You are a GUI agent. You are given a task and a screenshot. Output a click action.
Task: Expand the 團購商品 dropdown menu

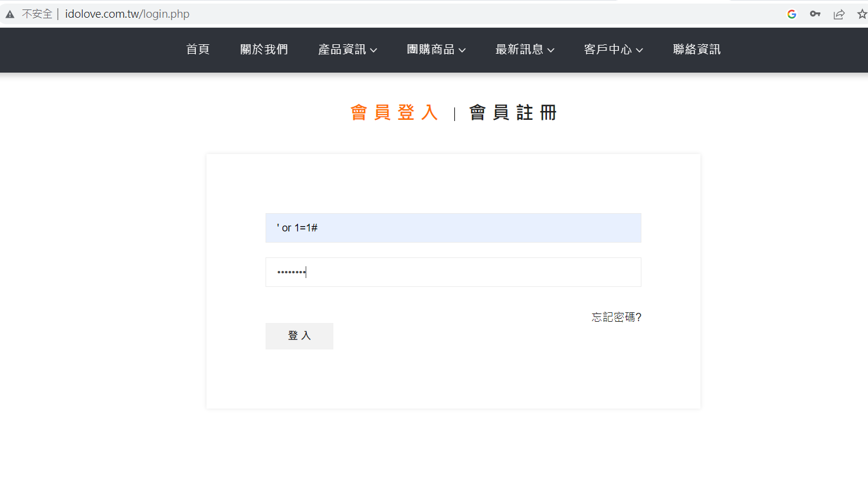[x=436, y=50]
